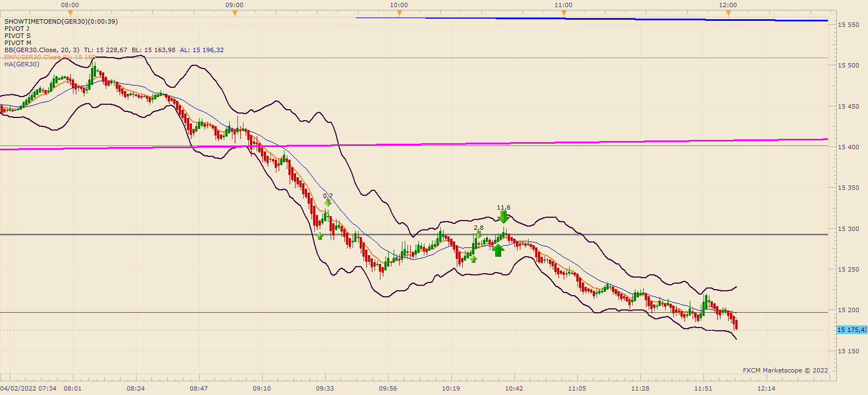Click the TL: 15 228,67 value

[105, 50]
